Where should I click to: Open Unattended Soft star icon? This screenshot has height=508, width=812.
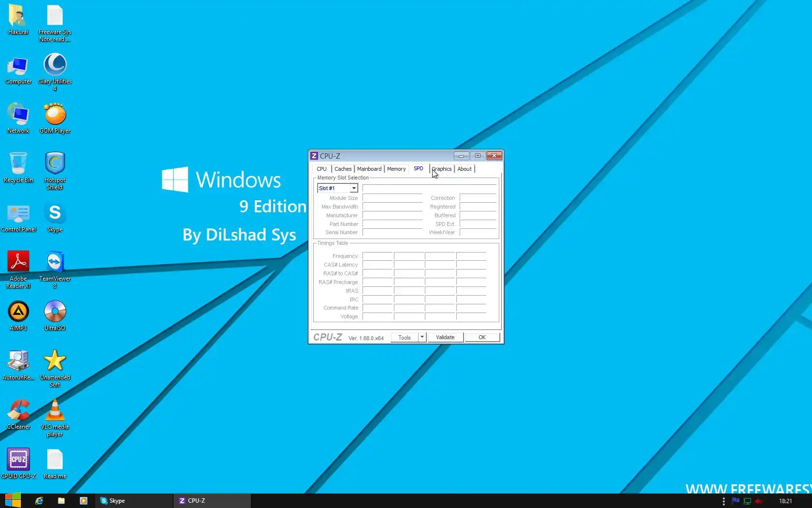(x=55, y=368)
